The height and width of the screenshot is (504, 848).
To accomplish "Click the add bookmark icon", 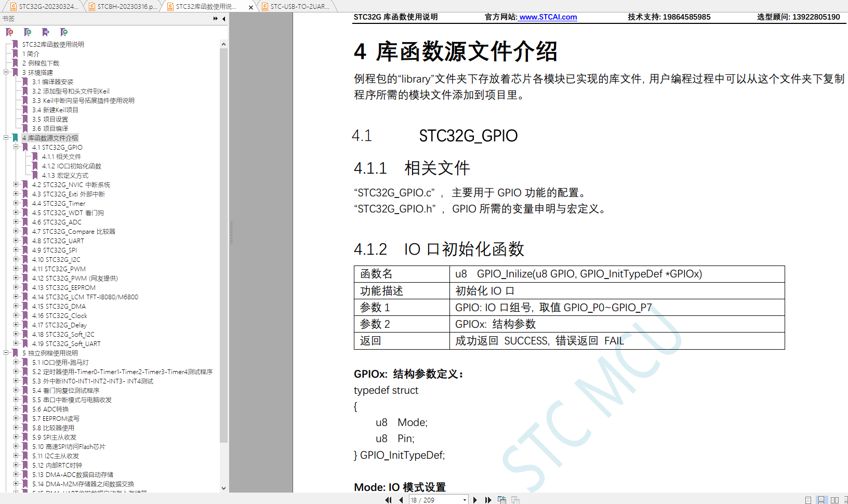I will (28, 32).
